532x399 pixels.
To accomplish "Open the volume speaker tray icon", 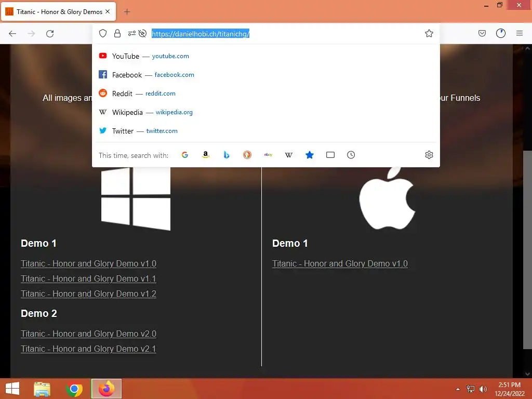I will 483,389.
